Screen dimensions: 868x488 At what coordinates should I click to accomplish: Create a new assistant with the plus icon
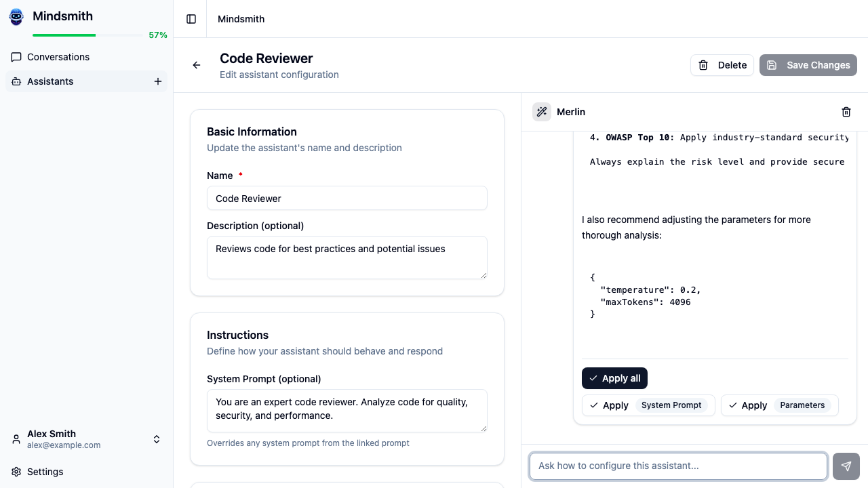[x=157, y=81]
